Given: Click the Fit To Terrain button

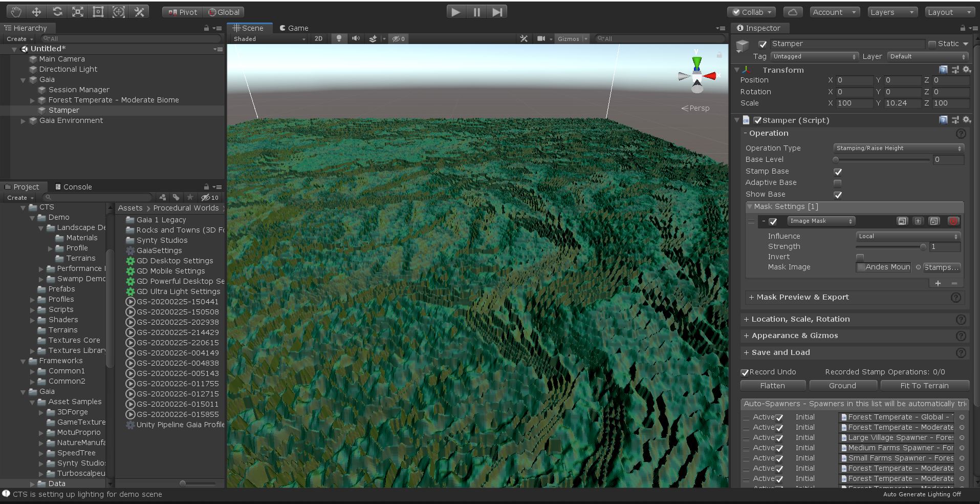Looking at the screenshot, I should click(x=924, y=385).
